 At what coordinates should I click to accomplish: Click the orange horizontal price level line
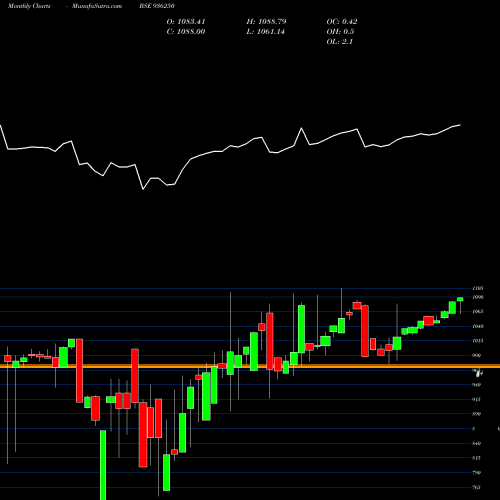[250, 366]
